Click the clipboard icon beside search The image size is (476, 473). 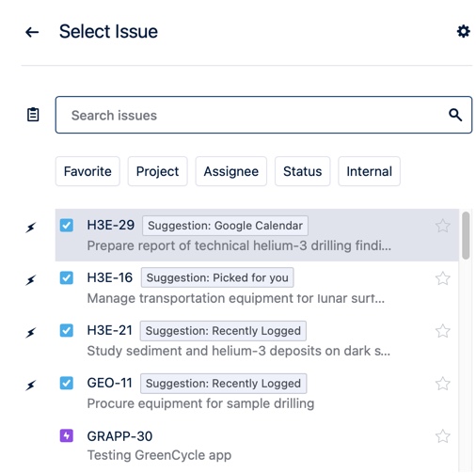(x=33, y=115)
